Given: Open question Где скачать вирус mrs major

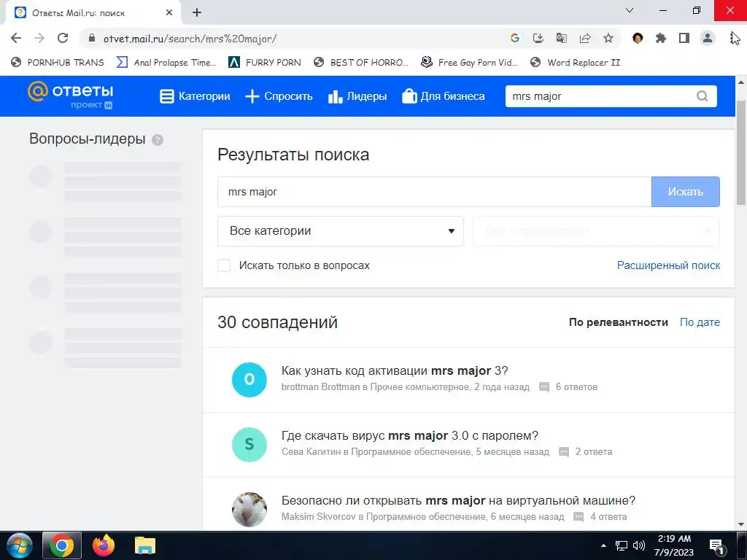Looking at the screenshot, I should (410, 435).
